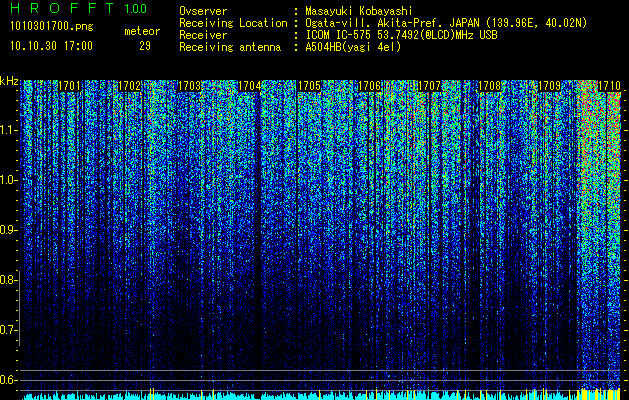Click the 1710 time marker

(x=610, y=86)
